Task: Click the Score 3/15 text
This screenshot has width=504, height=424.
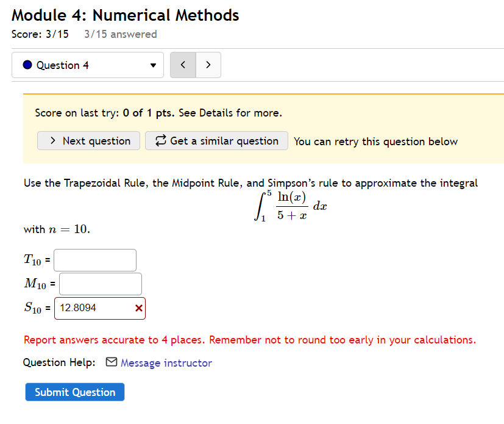Action: [x=40, y=35]
